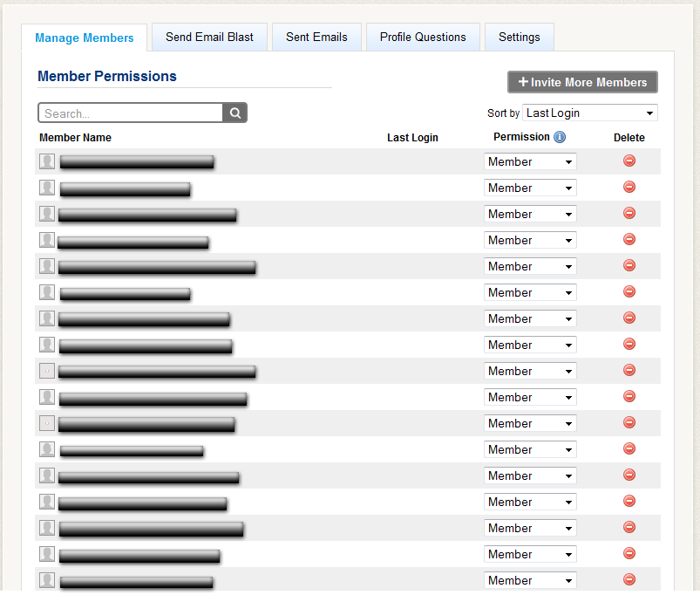Screen dimensions: 700x595
Task: Open the Settings tab
Action: point(519,38)
